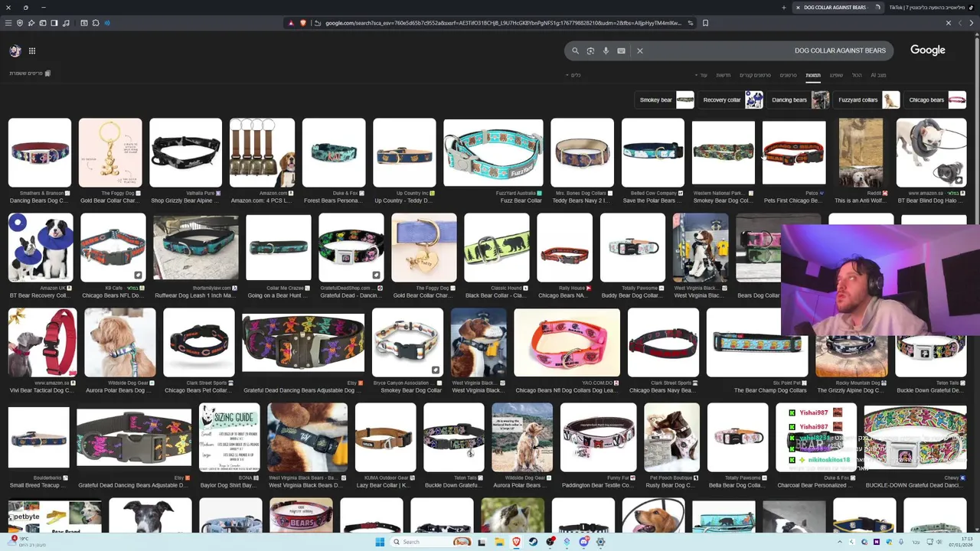
Task: Open the Google apps grid
Action: point(32,51)
